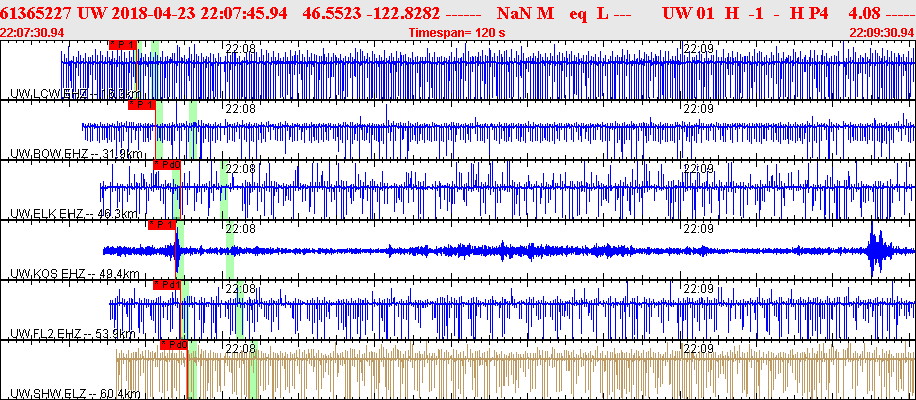Click the 22:08 tick label on BOW trace
This screenshot has height=400, width=916.
[241, 109]
